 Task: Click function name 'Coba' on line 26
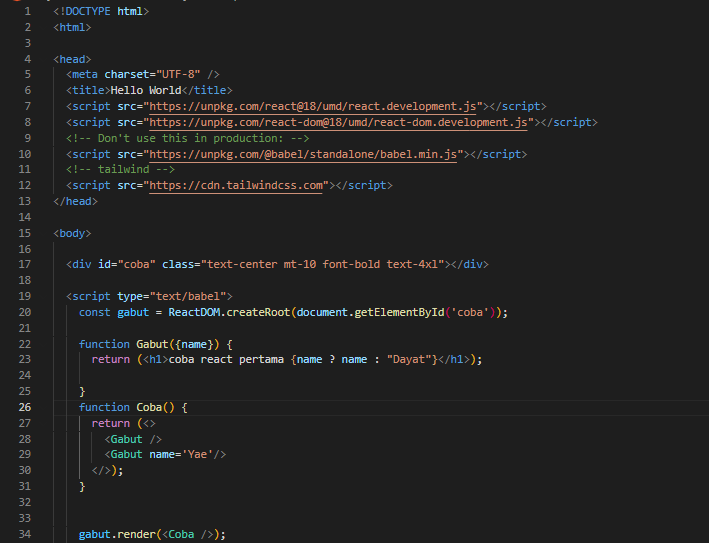149,407
